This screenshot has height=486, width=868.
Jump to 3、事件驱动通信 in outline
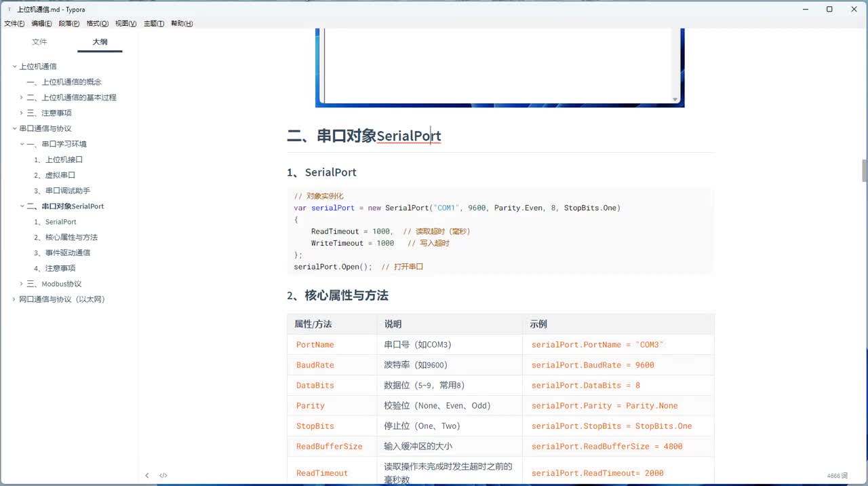click(62, 253)
